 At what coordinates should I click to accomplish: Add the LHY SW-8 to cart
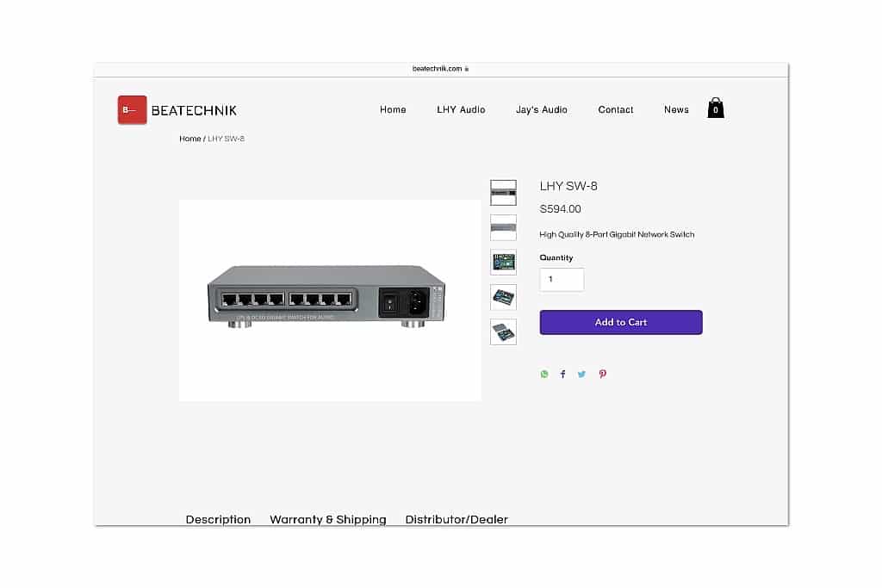click(621, 322)
